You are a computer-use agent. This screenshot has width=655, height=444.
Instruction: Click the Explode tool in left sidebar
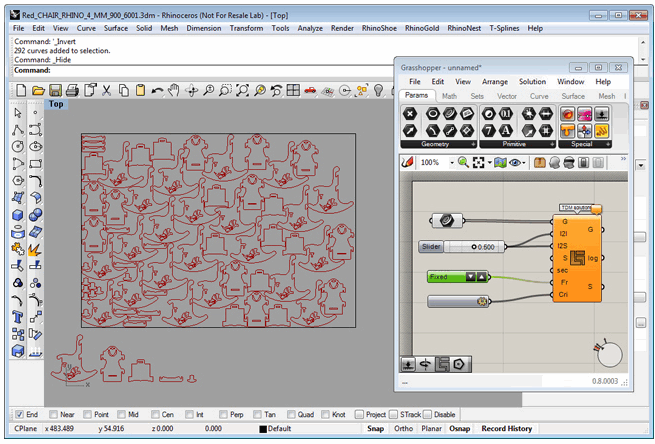35,248
